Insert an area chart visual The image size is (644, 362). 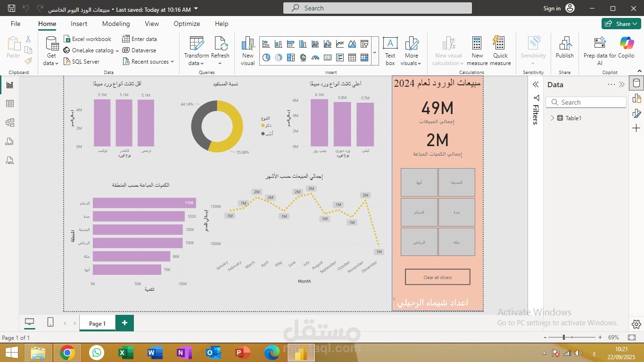(x=352, y=44)
